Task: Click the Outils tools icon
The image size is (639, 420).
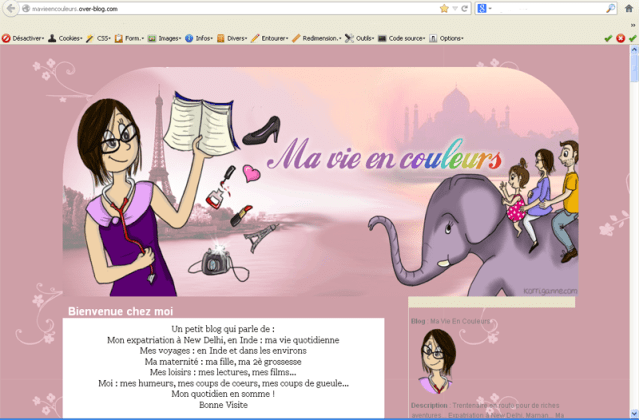Action: point(350,38)
